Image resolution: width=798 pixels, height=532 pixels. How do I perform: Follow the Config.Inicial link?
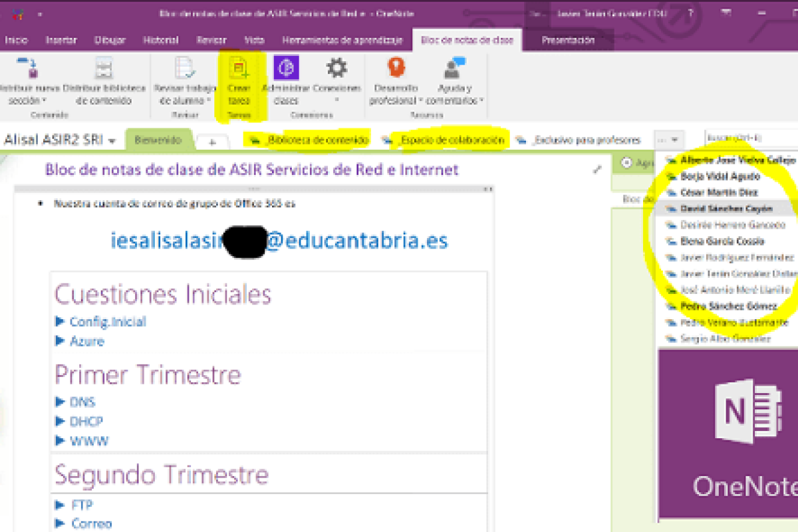click(x=108, y=322)
